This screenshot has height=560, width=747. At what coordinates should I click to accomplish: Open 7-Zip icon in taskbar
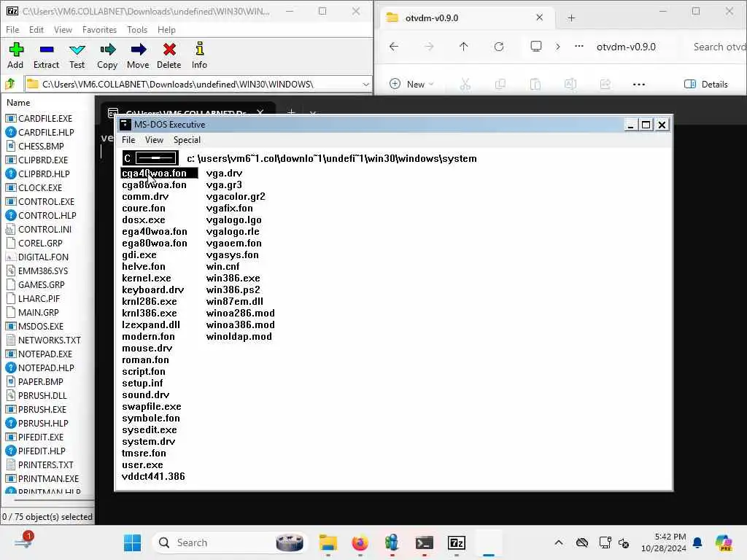457,542
